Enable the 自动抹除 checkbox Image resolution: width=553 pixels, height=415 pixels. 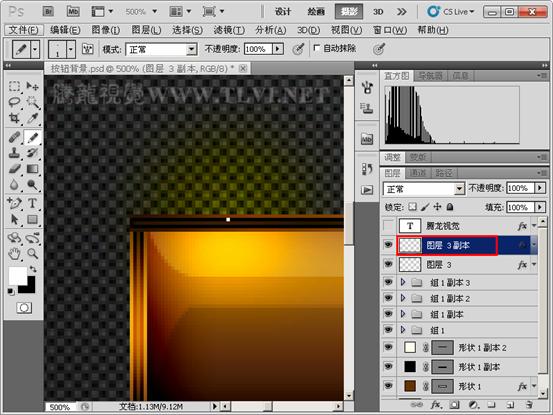(316, 47)
